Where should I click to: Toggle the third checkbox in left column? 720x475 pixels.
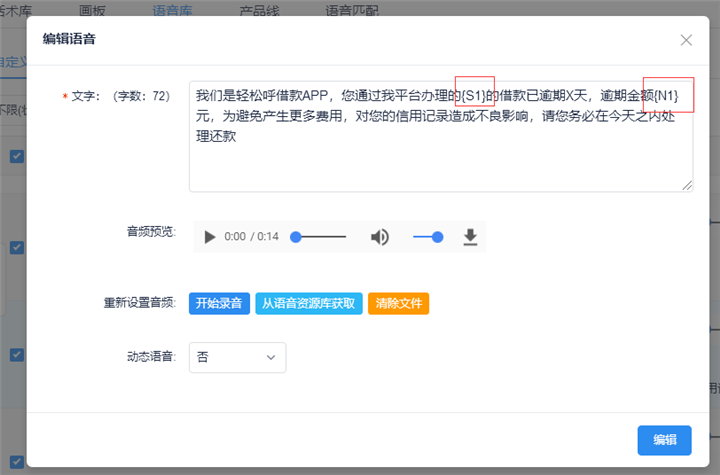(17, 354)
